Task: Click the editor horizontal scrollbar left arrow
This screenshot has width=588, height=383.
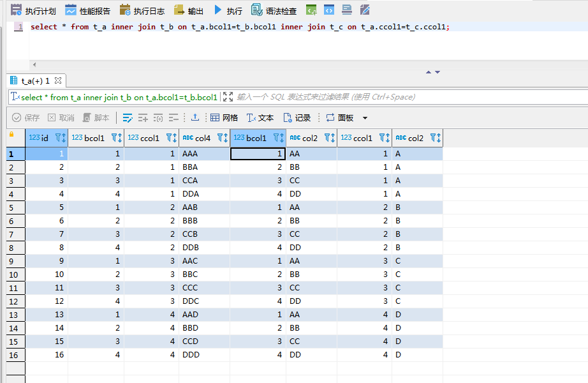Action: click(34, 64)
